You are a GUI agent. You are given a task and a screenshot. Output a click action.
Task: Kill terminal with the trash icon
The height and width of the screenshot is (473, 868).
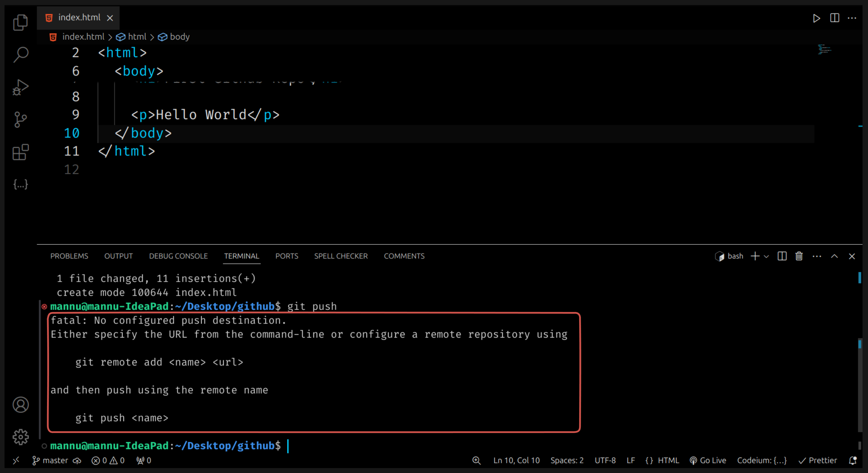click(x=799, y=256)
